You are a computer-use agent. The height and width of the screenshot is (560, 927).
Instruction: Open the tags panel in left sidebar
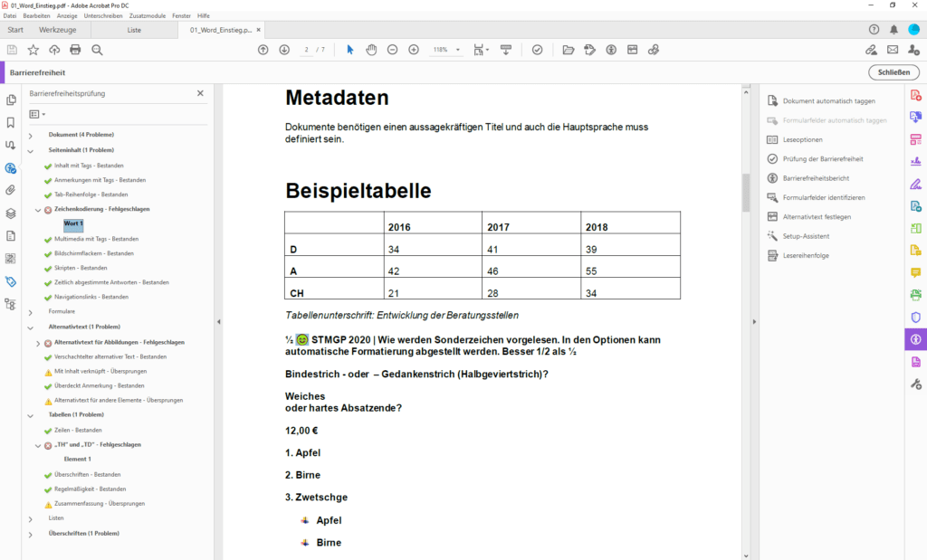pos(11,281)
